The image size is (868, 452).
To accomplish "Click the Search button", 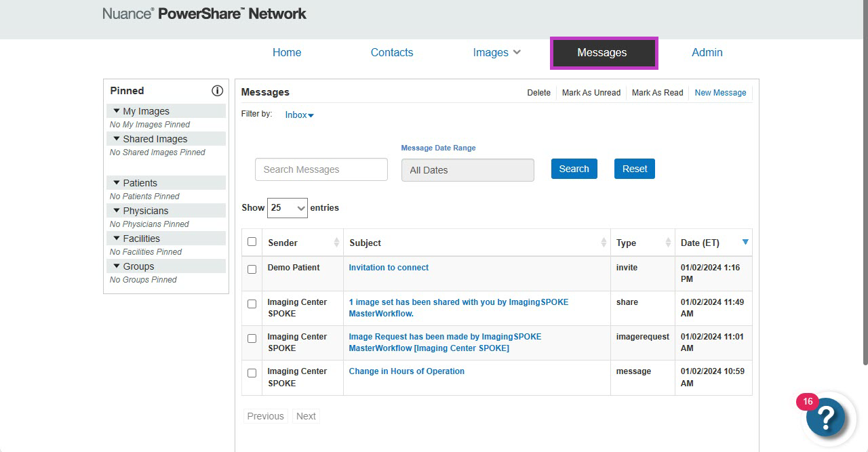I will (574, 169).
